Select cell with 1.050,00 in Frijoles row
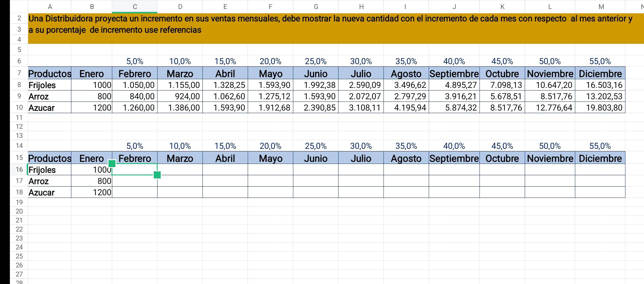Screen dimensions: 644x284 tap(135, 85)
